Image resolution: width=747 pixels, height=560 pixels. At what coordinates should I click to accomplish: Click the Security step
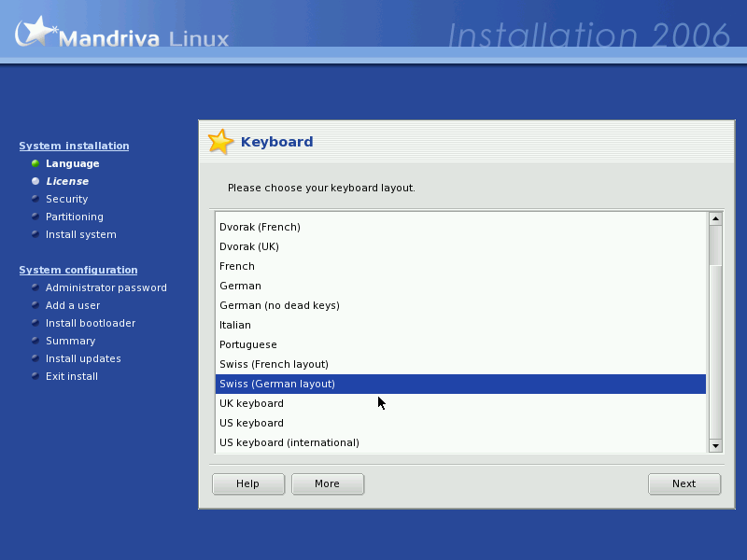click(x=66, y=199)
